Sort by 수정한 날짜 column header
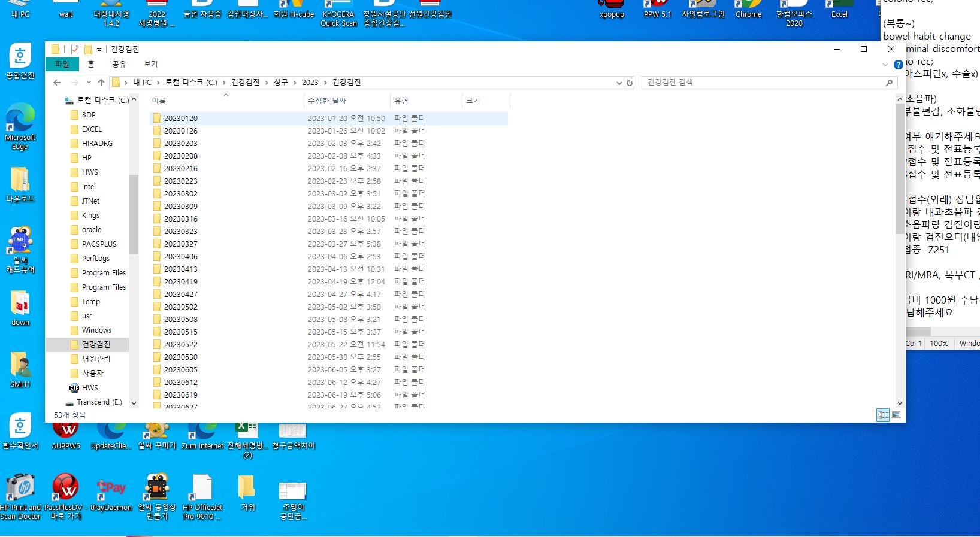Viewport: 980px width, 537px height. click(327, 101)
